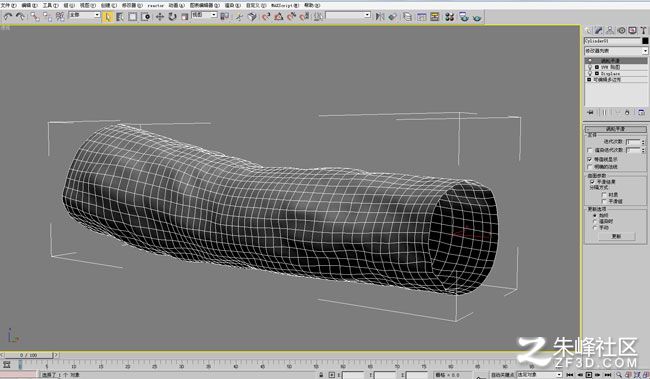
Task: Open the Utilities hammer panel icon
Action: pyautogui.click(x=643, y=30)
